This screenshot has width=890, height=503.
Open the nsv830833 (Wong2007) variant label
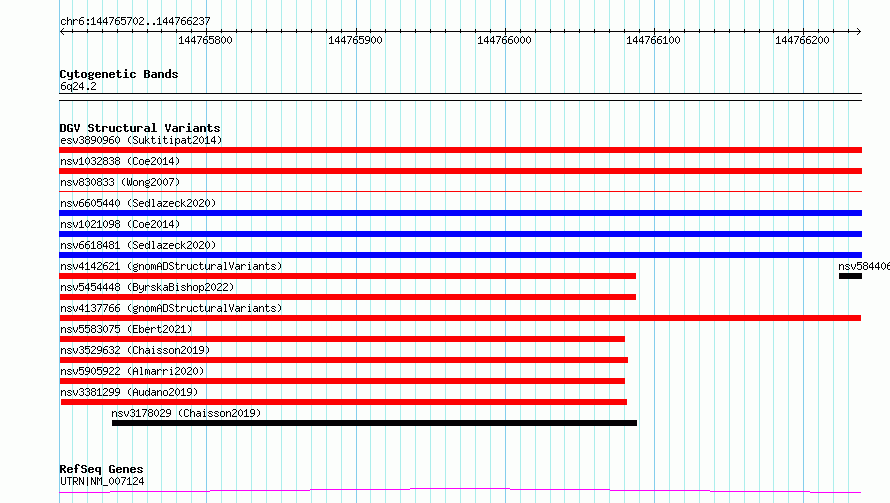(x=120, y=182)
